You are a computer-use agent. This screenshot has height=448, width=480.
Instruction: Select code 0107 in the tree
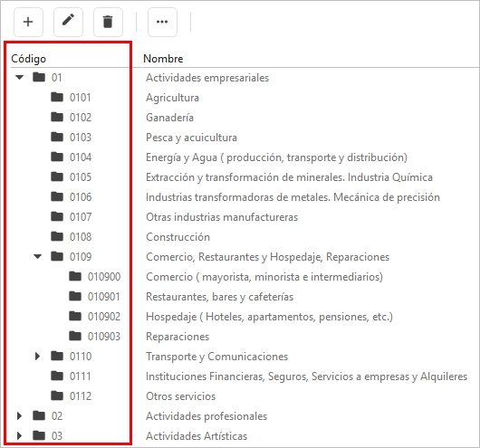tap(81, 217)
